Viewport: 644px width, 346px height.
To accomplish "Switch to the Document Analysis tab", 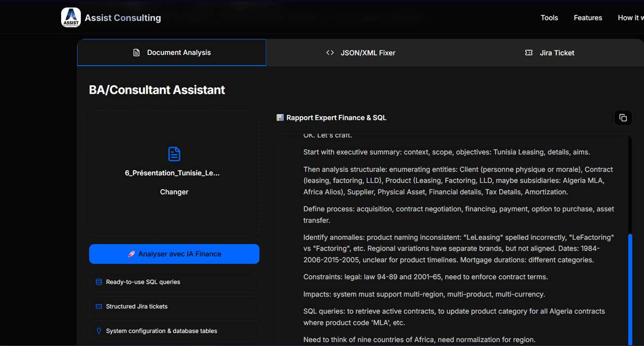I will click(x=172, y=53).
